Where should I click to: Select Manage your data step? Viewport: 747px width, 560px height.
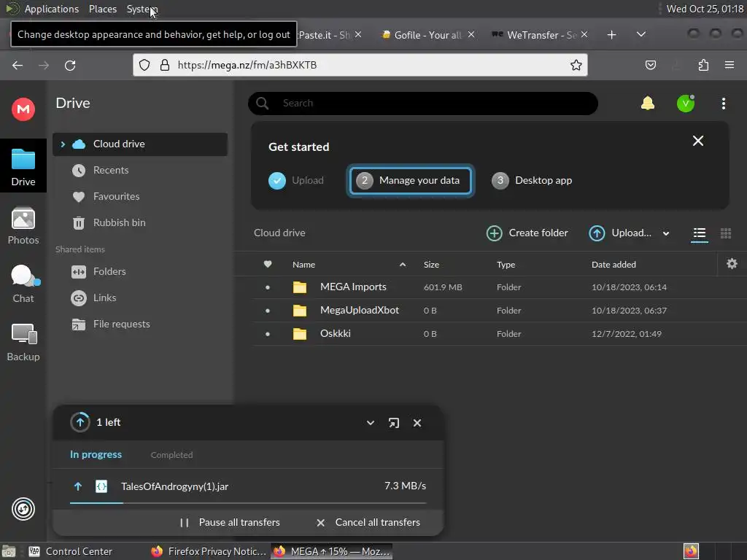pyautogui.click(x=410, y=181)
